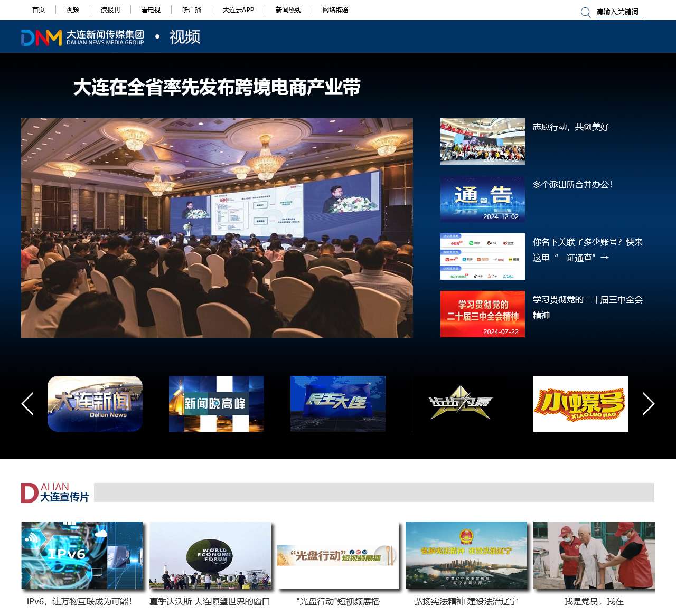Viewport: 676px width, 616px height.
Task: Open link 学习贯彻党的二十届三中全会精神
Action: 588,307
